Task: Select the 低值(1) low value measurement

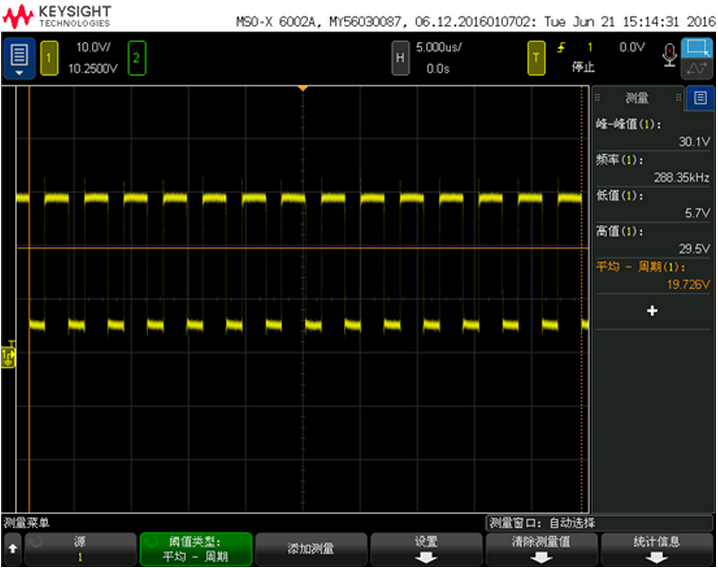Action: pos(653,204)
